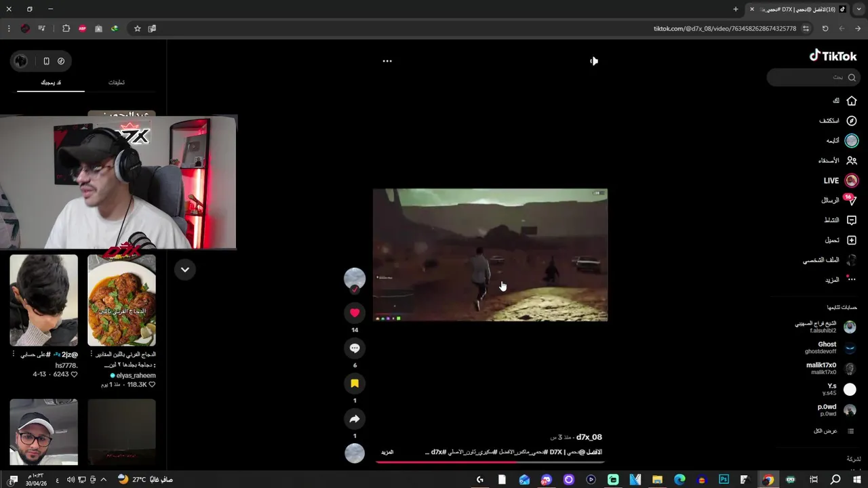This screenshot has height=488, width=868.
Task: Open a new browser tab with plus
Action: point(736,9)
